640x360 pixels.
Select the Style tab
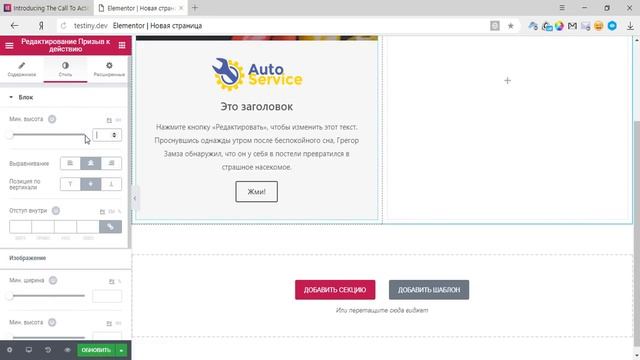(65, 69)
